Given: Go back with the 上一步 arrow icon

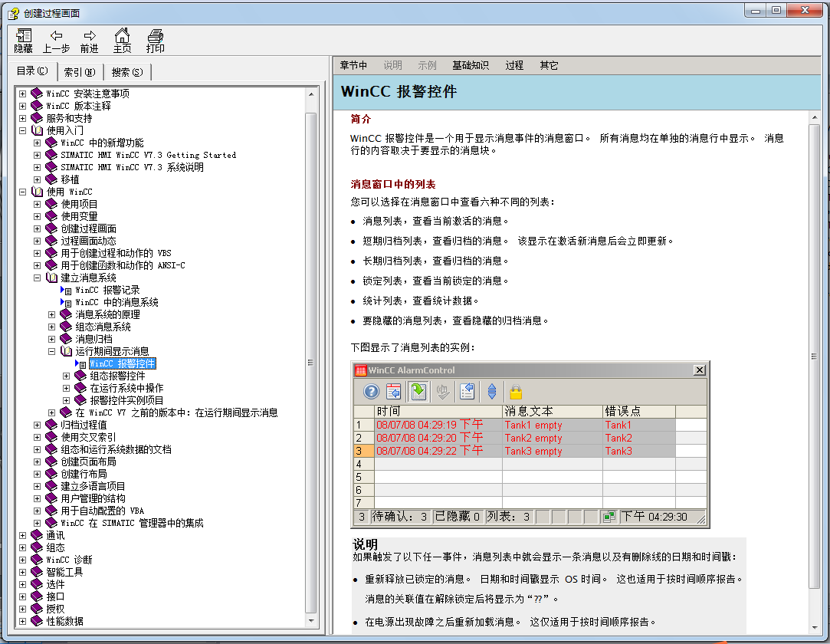Looking at the screenshot, I should 56,35.
